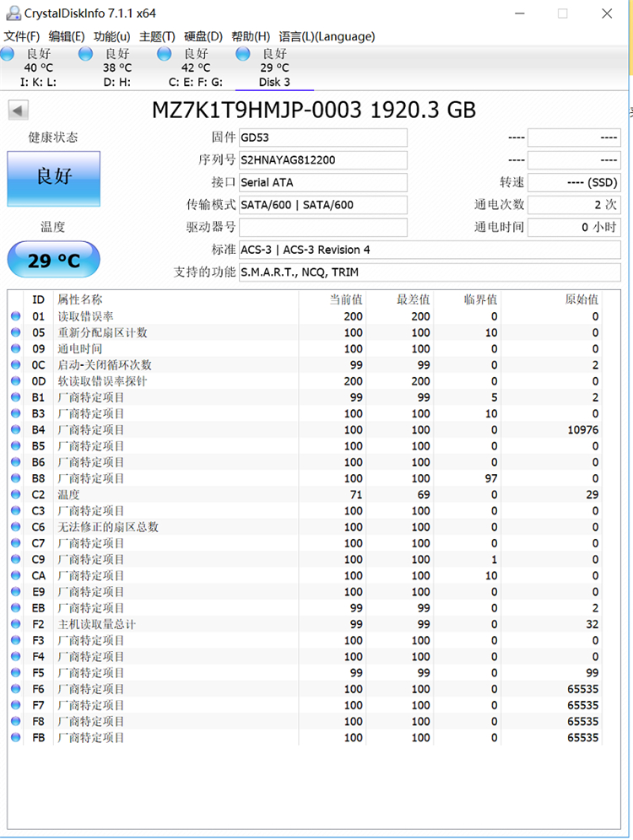Screen dimensions: 633x840
Task: Click the status orb for attribute C3
Action: 15,510
